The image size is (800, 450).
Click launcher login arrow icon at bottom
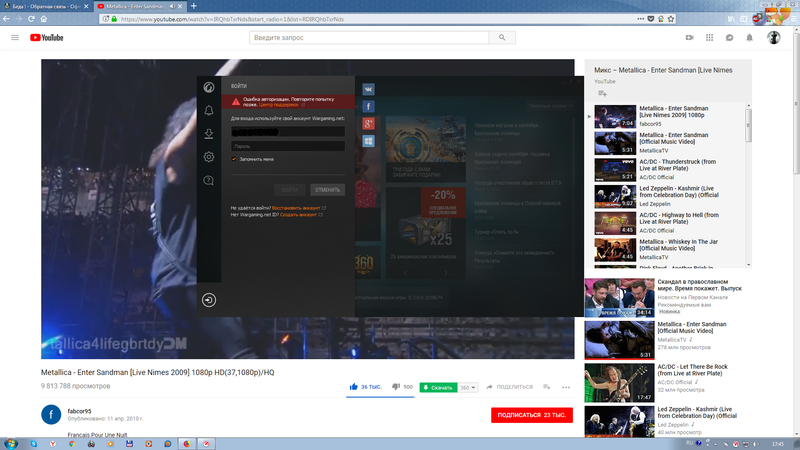209,300
